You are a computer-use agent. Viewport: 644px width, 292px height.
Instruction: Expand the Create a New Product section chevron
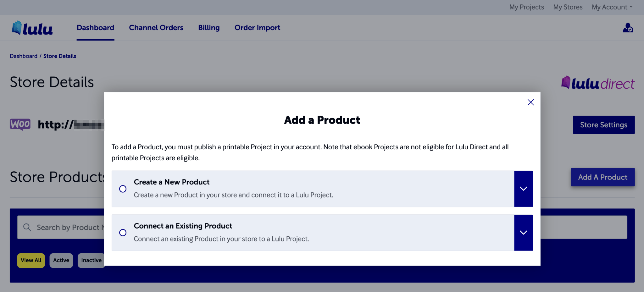pyautogui.click(x=523, y=189)
